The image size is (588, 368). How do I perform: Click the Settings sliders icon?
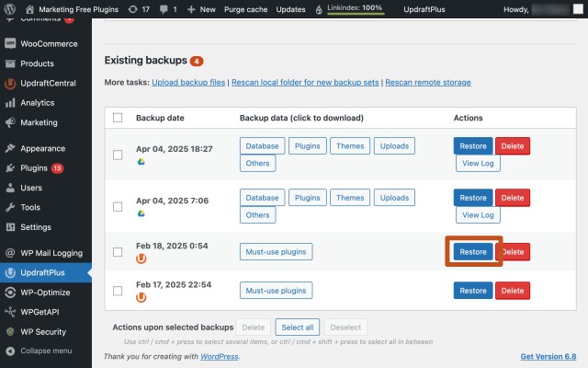(10, 227)
